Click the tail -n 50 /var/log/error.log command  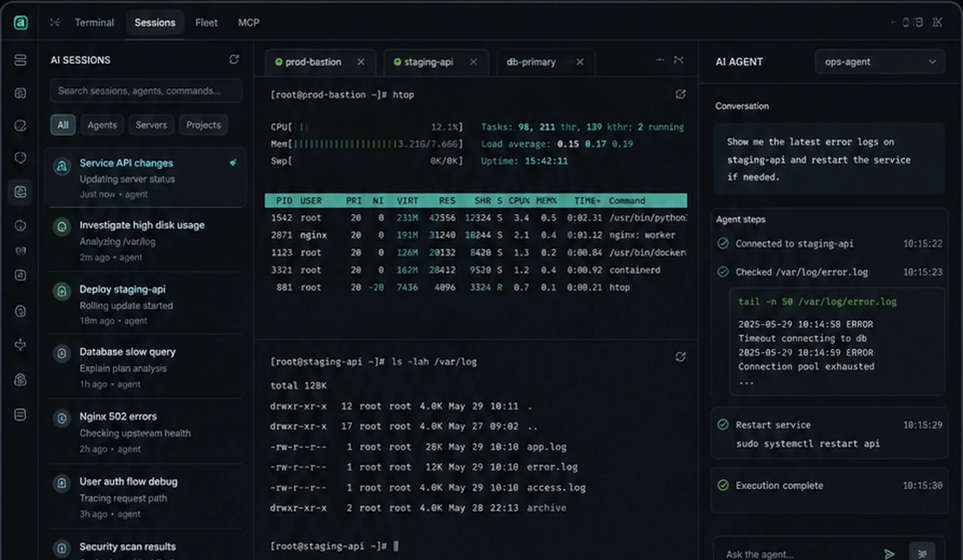tap(817, 302)
